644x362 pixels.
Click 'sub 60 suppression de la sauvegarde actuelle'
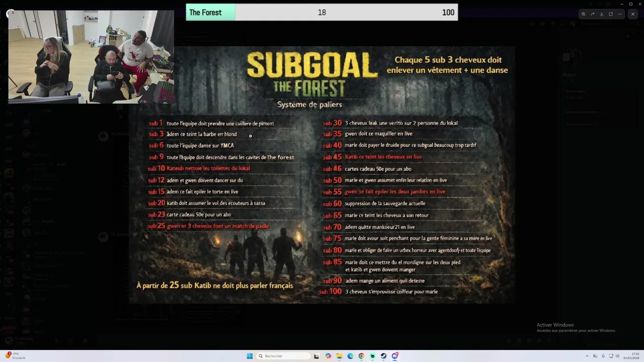click(374, 204)
